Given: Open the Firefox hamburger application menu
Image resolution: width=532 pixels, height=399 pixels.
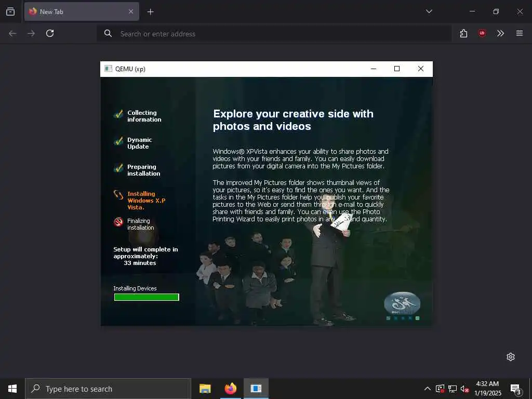Looking at the screenshot, I should 520,33.
